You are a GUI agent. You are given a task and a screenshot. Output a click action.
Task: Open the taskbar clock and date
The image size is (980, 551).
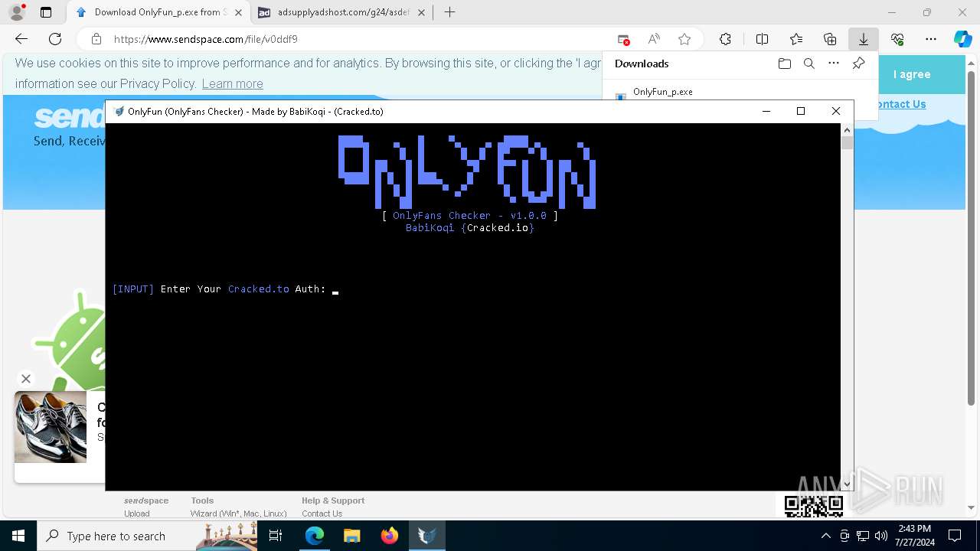click(915, 536)
